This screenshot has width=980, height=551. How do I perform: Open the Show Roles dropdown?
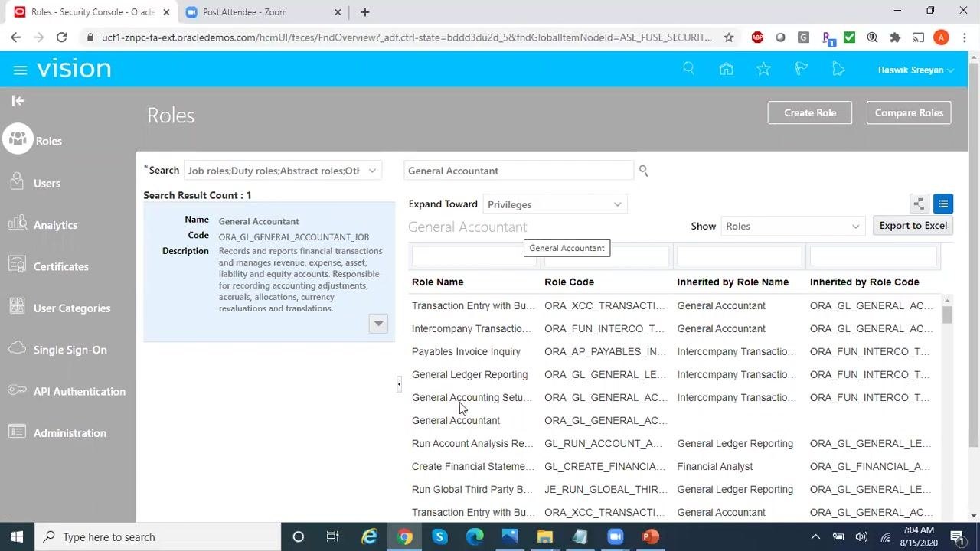click(792, 226)
